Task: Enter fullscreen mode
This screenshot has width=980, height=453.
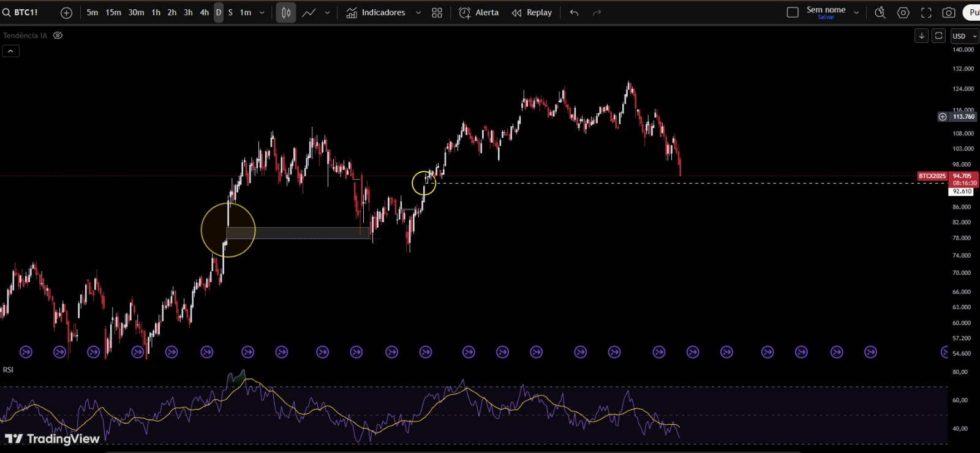Action: pyautogui.click(x=926, y=13)
